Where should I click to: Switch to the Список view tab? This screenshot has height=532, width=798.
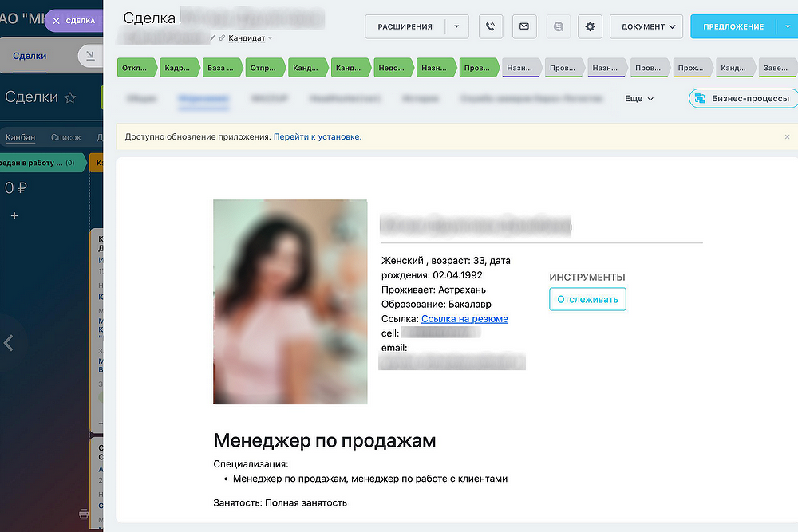(x=66, y=137)
